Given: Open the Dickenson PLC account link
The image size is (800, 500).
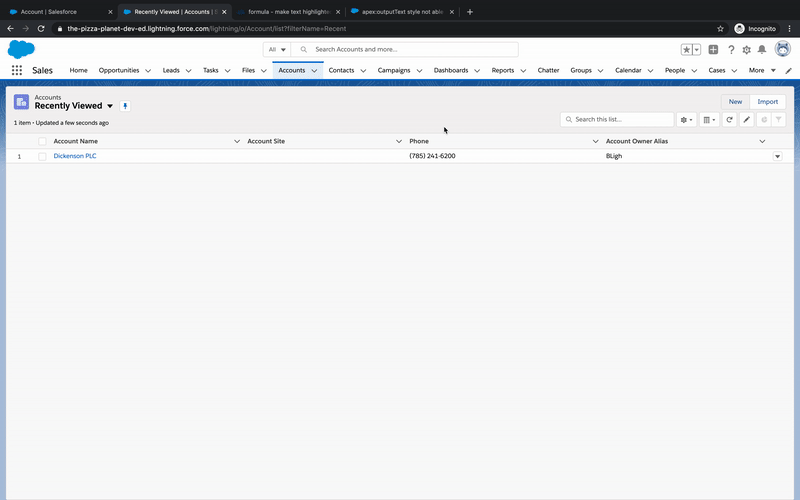Looking at the screenshot, I should 75,156.
